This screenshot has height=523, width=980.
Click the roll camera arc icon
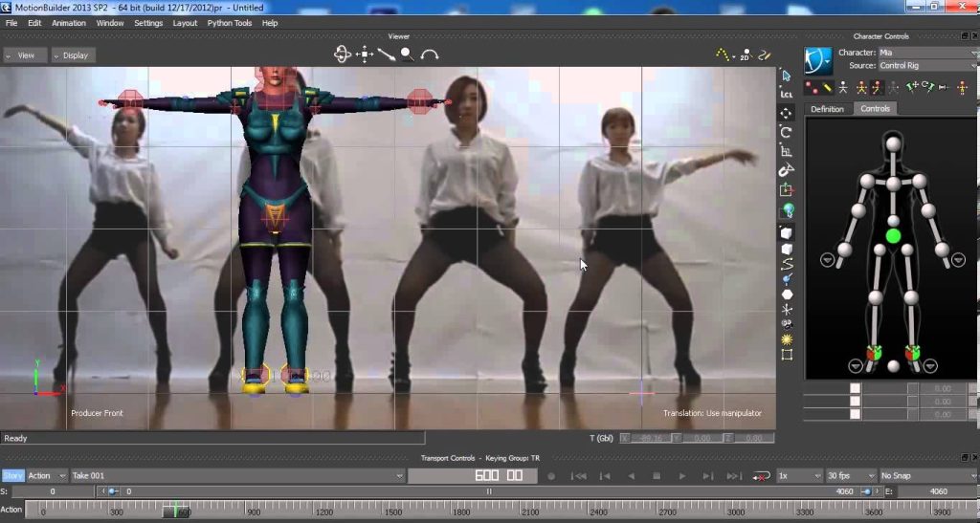coord(430,55)
